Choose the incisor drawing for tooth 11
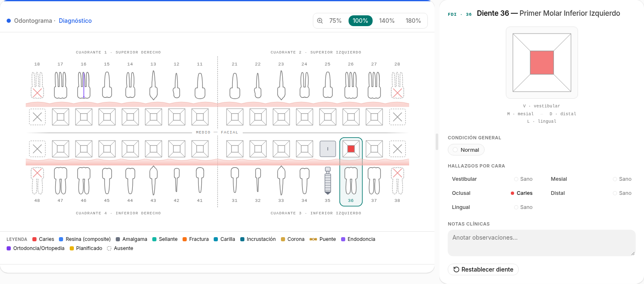The image size is (644, 284). [200, 86]
